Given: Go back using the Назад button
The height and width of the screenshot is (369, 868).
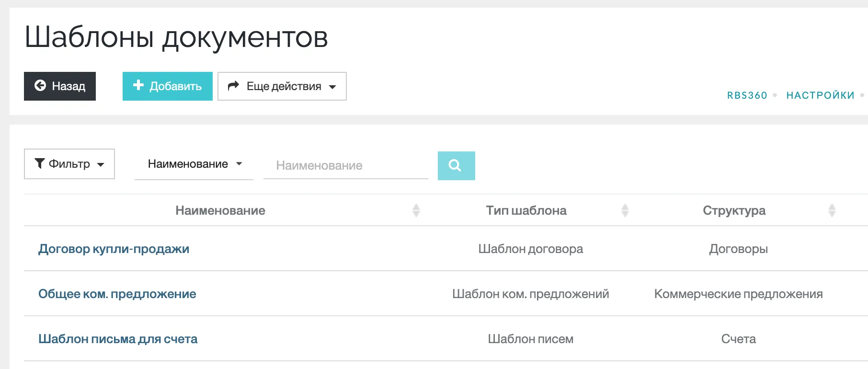Looking at the screenshot, I should [60, 86].
